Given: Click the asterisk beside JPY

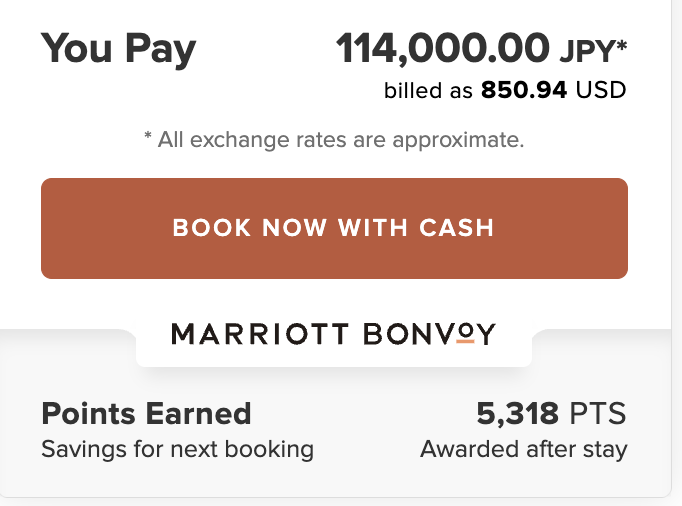Looking at the screenshot, I should point(621,43).
